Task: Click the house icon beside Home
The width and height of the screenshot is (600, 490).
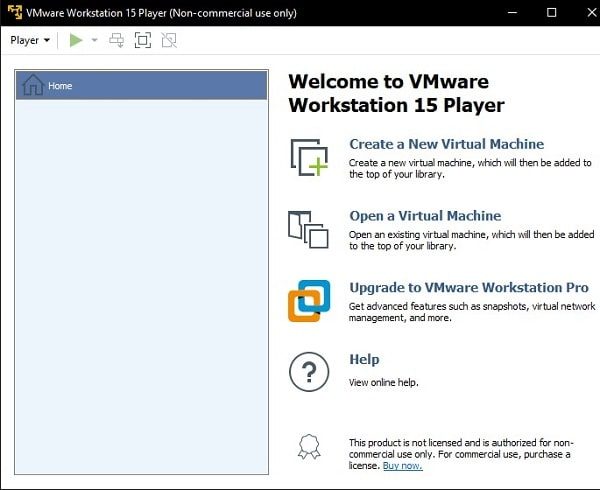Action: [x=33, y=85]
